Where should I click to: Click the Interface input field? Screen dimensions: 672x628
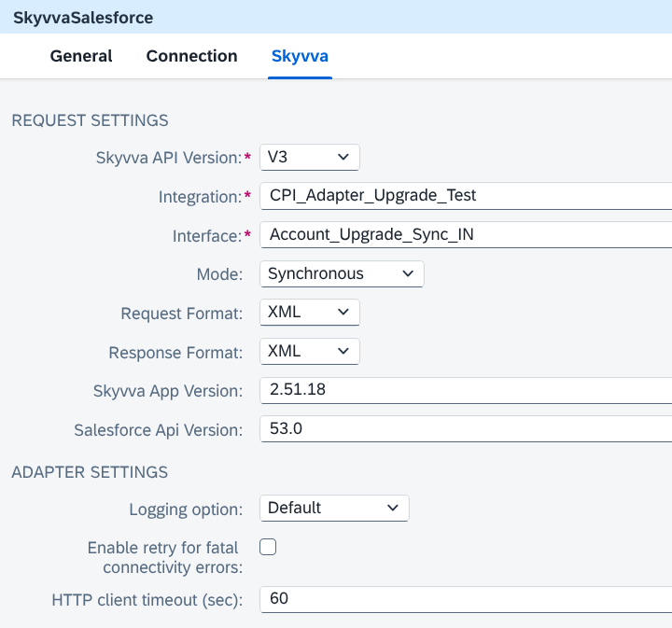pyautogui.click(x=466, y=235)
